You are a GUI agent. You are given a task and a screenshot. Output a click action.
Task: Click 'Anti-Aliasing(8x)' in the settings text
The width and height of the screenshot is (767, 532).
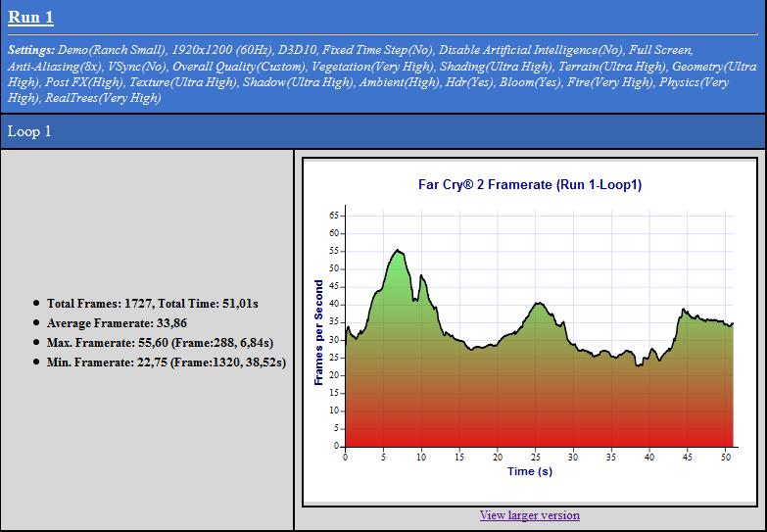[x=54, y=66]
